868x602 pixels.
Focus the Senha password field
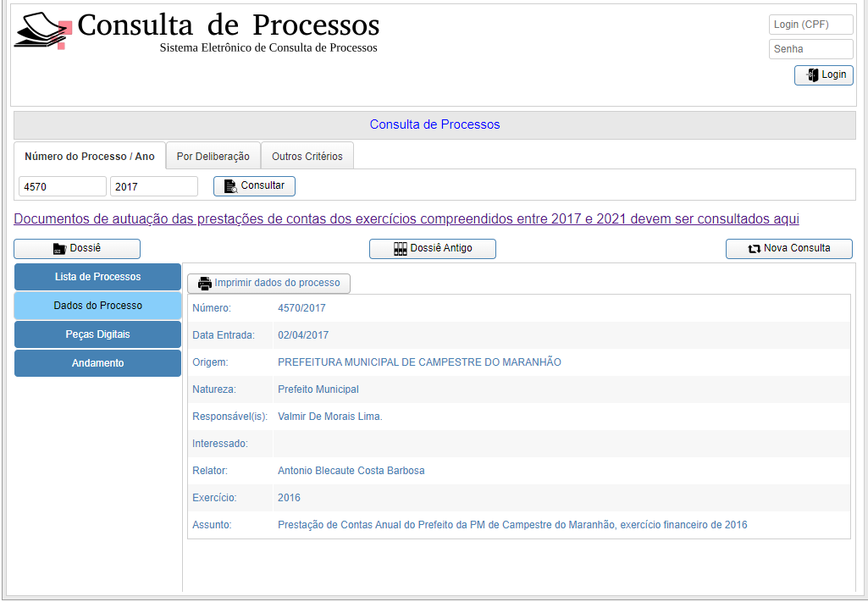click(x=811, y=49)
